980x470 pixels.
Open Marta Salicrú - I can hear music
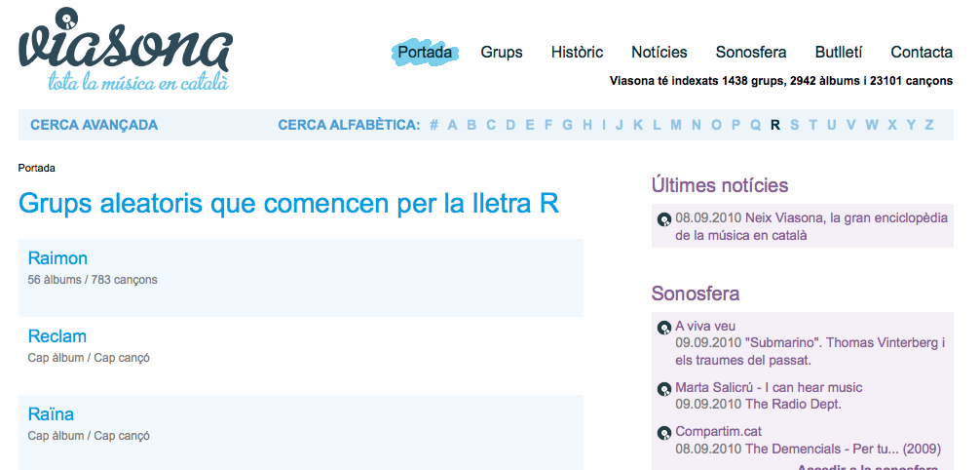pos(769,387)
